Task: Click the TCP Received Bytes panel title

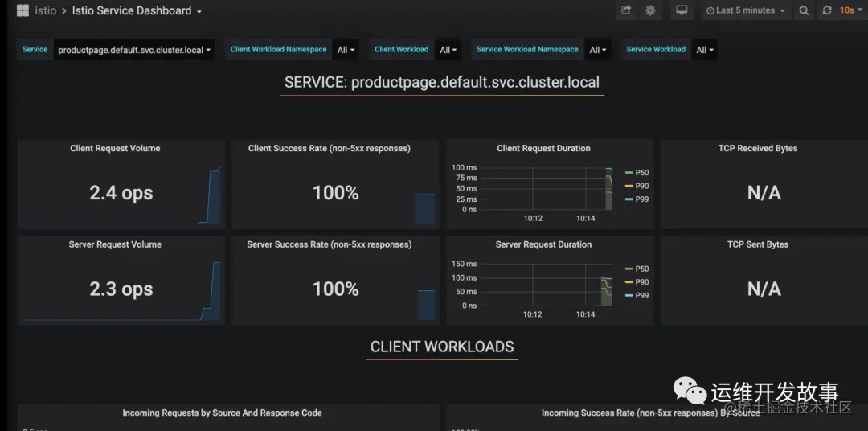Action: tap(758, 149)
